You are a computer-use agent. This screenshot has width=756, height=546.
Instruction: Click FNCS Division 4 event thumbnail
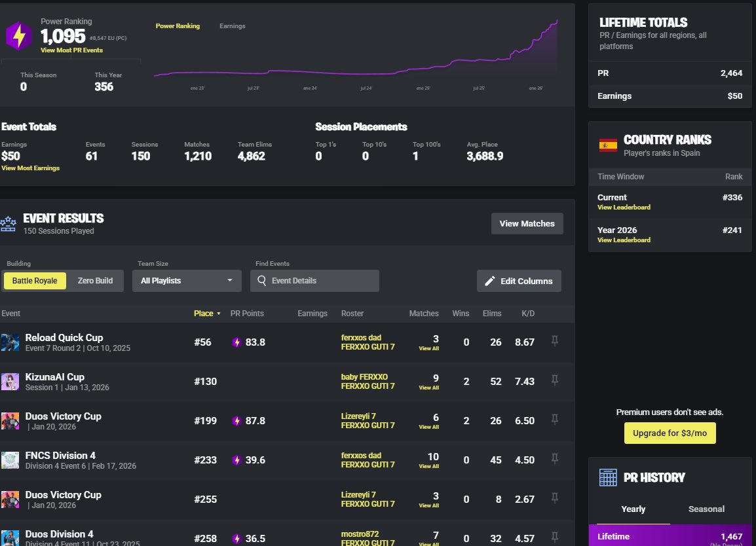tap(10, 460)
